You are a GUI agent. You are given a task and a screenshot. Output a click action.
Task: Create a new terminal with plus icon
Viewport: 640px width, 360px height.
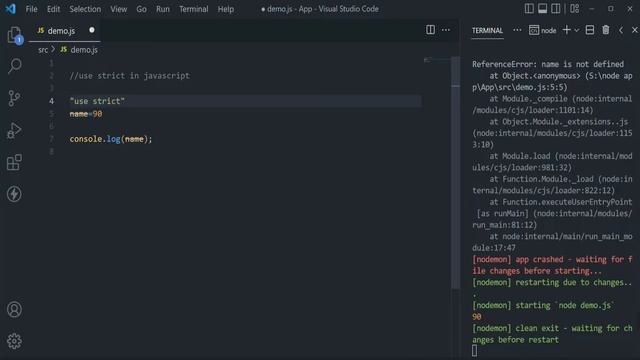coord(567,30)
